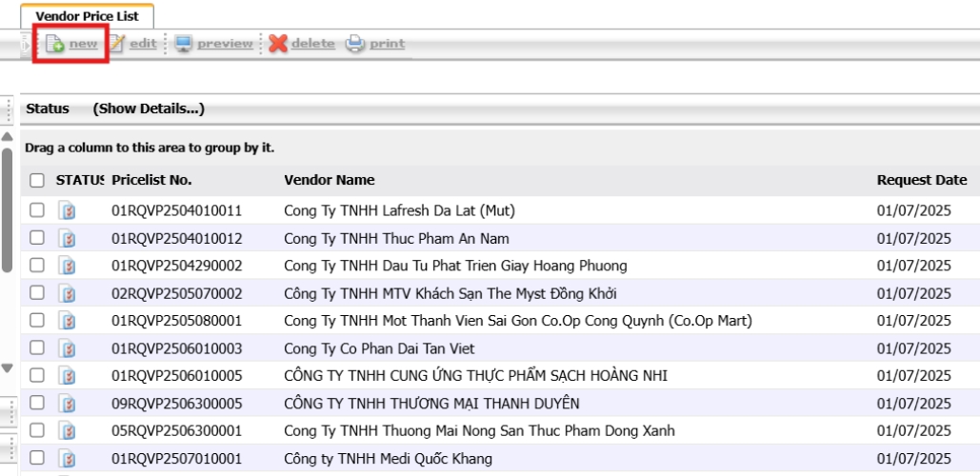Screen dimensions: 980x476
Task: Click status icon for Công ty TNHH Medi Quốc Khang
Action: coord(68,459)
